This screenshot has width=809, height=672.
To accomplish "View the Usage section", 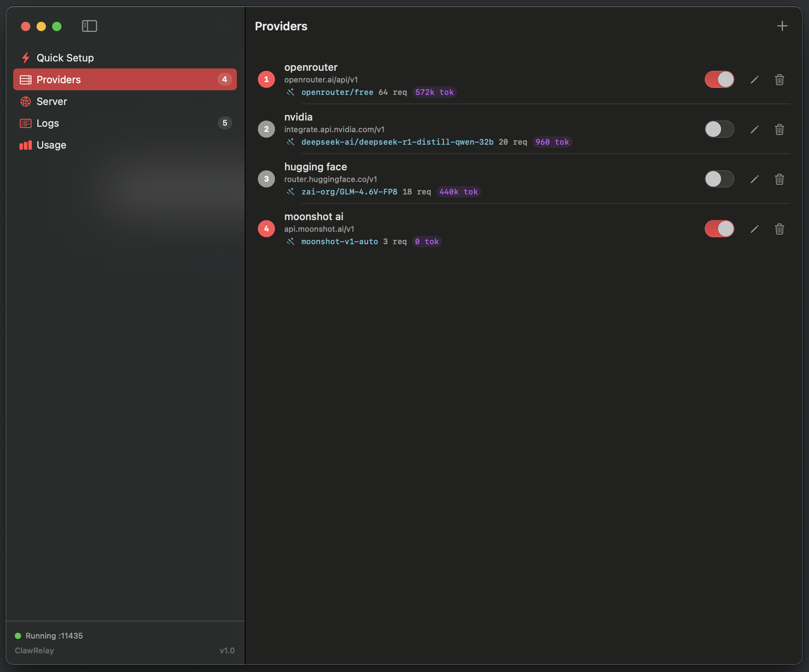I will (125, 145).
